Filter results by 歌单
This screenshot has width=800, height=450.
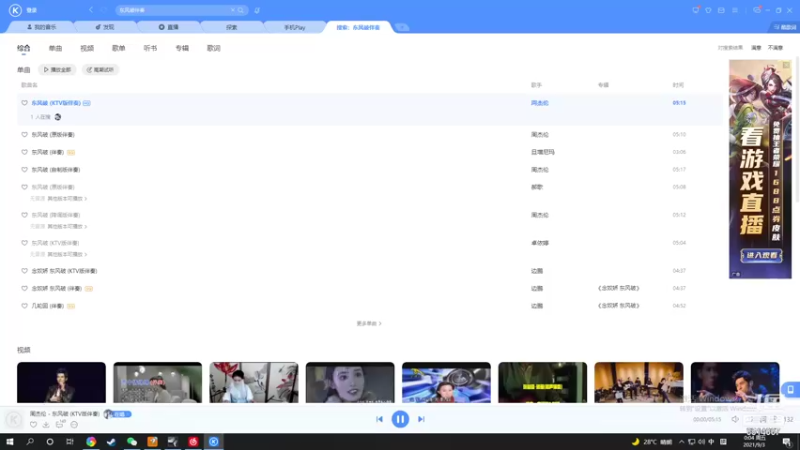[118, 48]
